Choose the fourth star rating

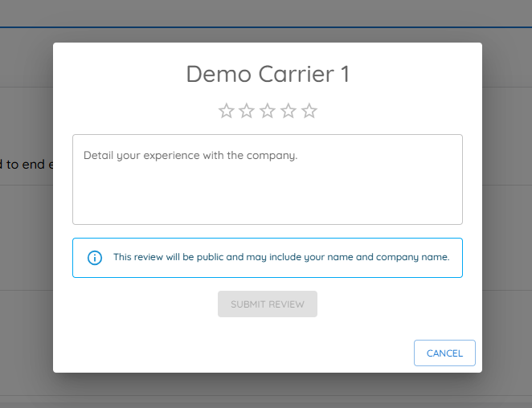289,111
